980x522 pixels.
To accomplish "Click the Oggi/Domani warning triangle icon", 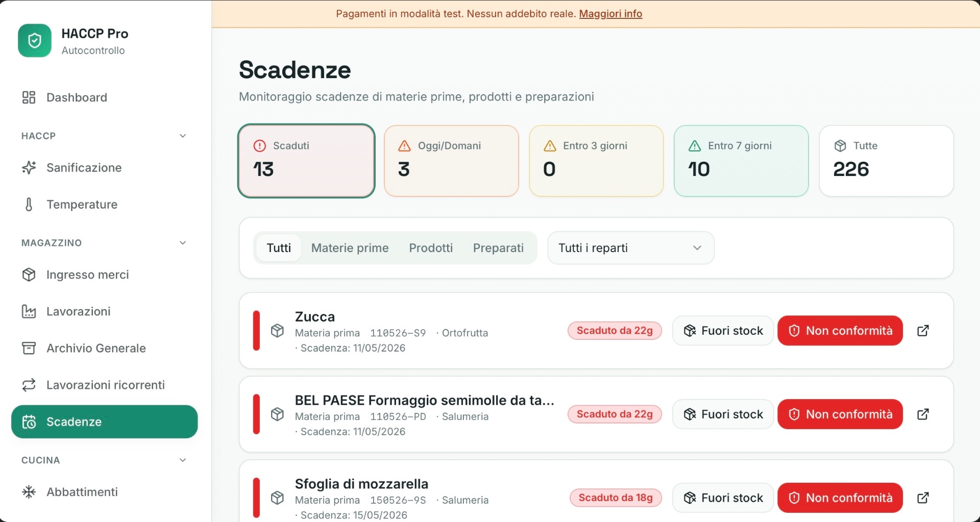I will click(404, 146).
